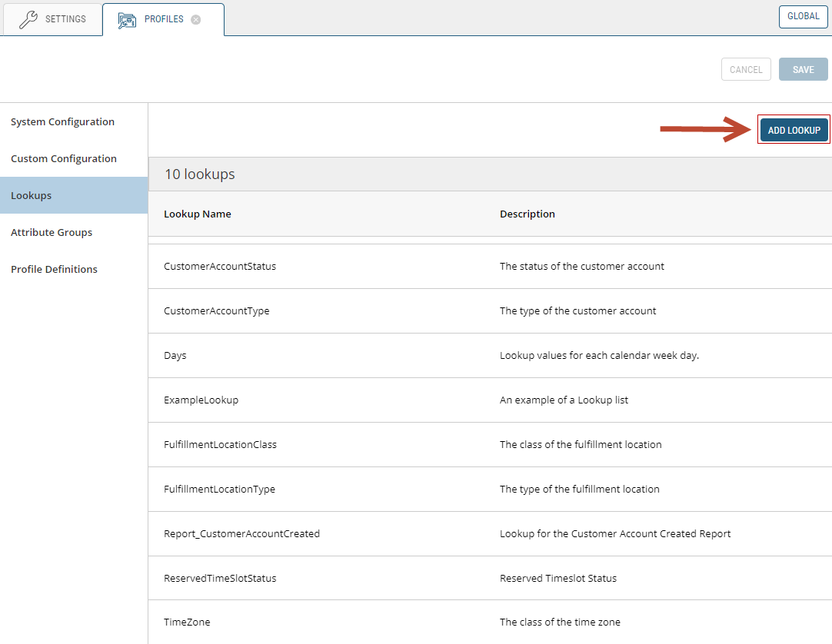Image resolution: width=832 pixels, height=644 pixels.
Task: Open the TimeZone lookup row
Action: (x=187, y=622)
